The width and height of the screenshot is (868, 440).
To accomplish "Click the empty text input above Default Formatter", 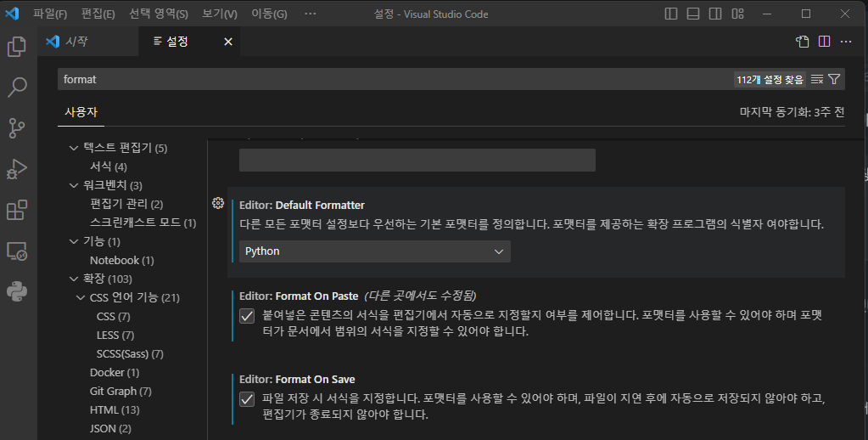I will coord(417,161).
